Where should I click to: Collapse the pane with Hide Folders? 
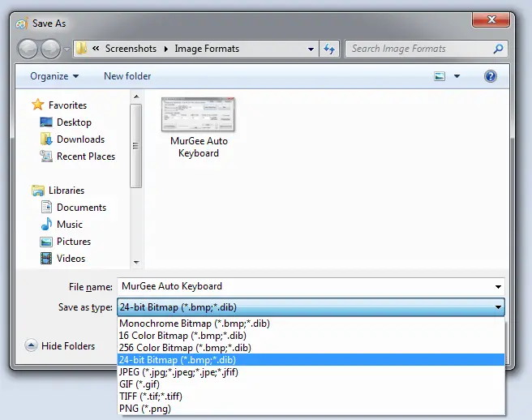click(x=60, y=346)
